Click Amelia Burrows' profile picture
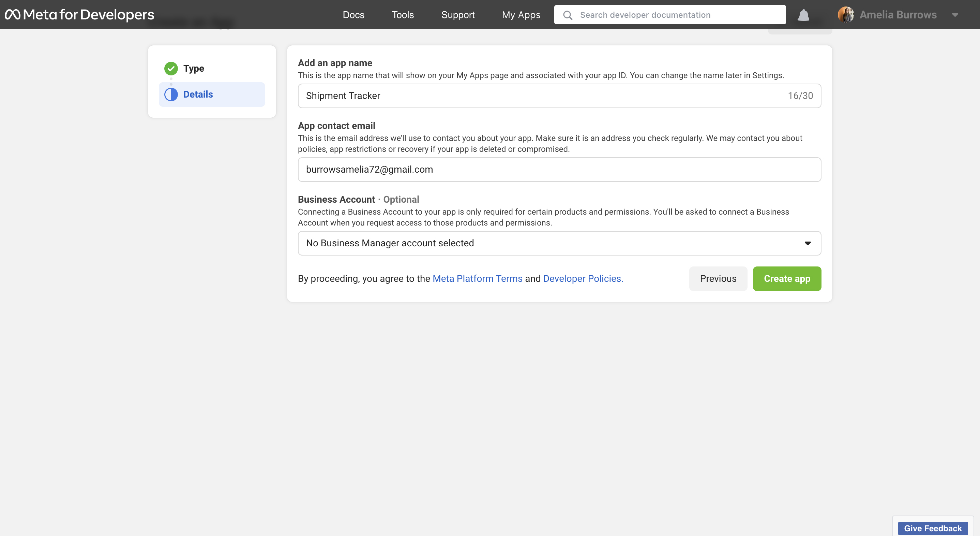Viewport: 980px width, 536px height. click(847, 14)
